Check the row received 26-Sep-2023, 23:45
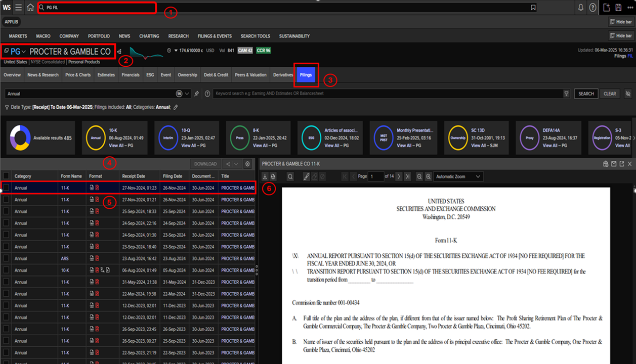This screenshot has height=364, width=636. coord(6,329)
